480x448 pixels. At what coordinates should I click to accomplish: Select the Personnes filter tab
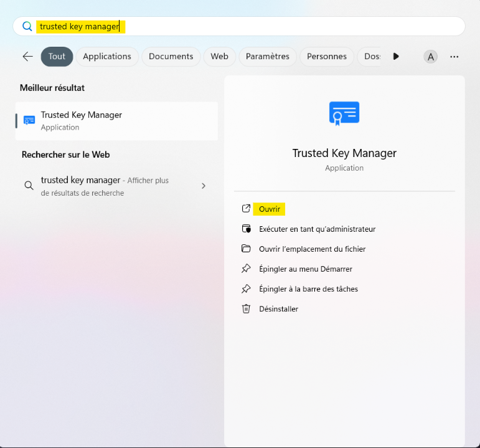point(327,57)
